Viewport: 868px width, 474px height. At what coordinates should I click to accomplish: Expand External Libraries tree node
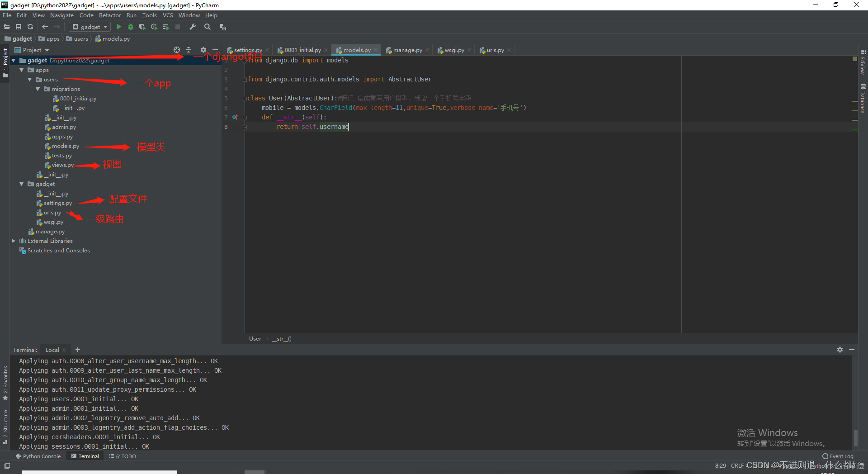tap(14, 241)
